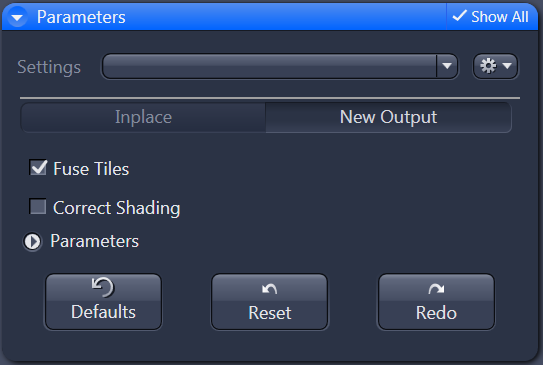Switch to the Inplace tab

[x=143, y=117]
